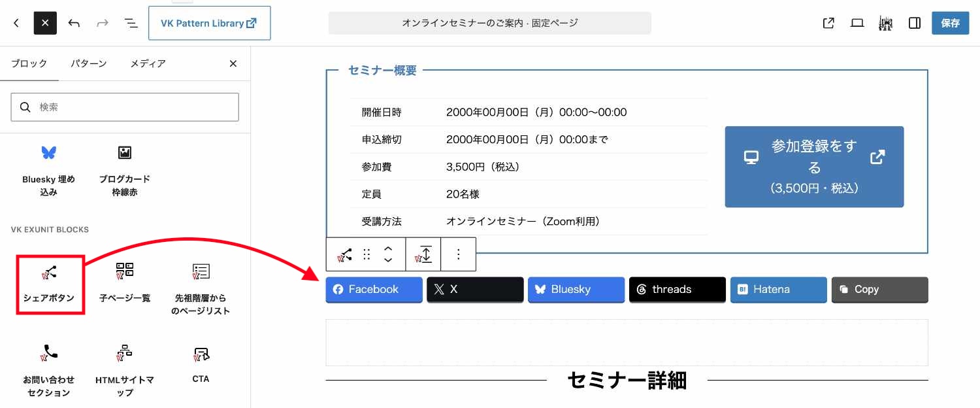Click the share block type icon in toolbar
This screenshot has height=408, width=980.
coord(344,254)
